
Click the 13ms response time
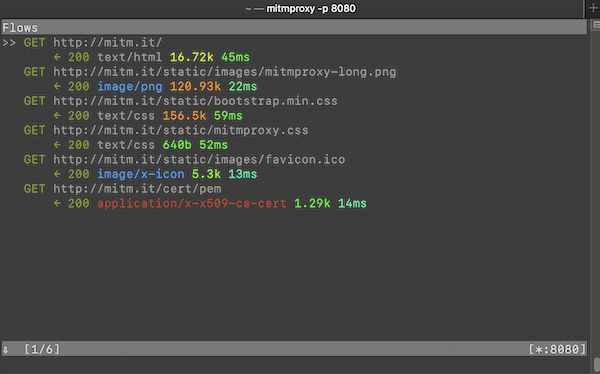(243, 174)
